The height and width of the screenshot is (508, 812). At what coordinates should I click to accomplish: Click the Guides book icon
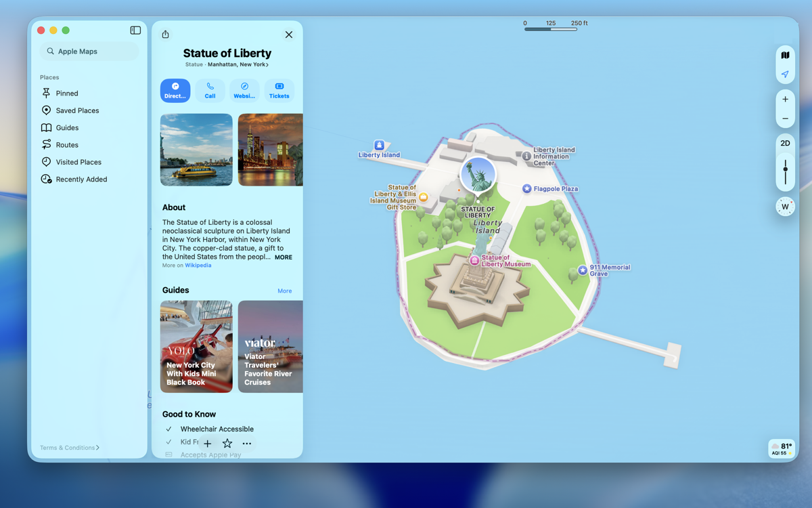tap(46, 127)
